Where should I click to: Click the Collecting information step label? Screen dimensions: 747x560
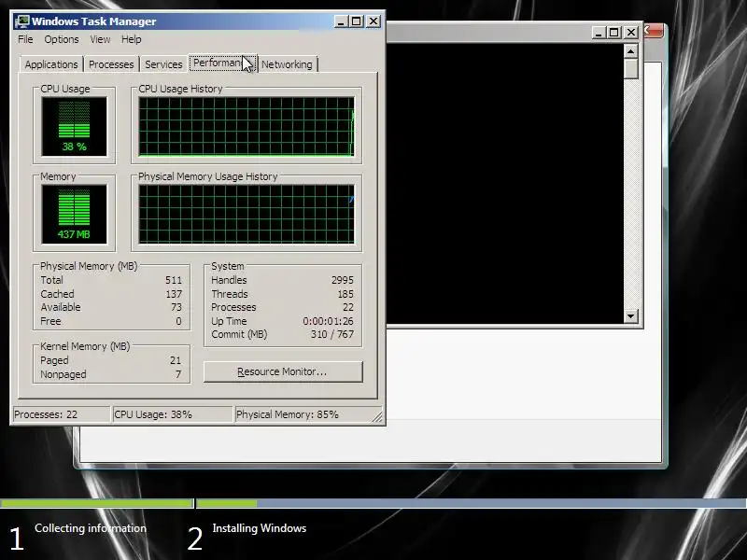point(91,528)
